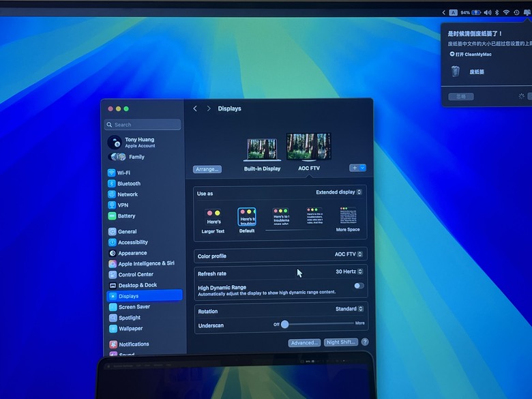Open Screen Saver settings in the sidebar
Viewport: 532px width, 399px height.
[130, 307]
